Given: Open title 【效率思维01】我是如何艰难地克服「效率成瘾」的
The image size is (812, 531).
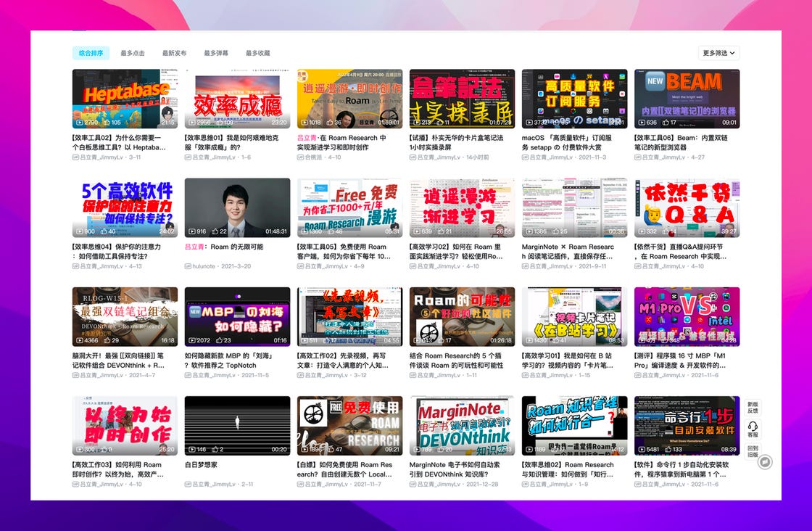Looking at the screenshot, I should [x=231, y=142].
